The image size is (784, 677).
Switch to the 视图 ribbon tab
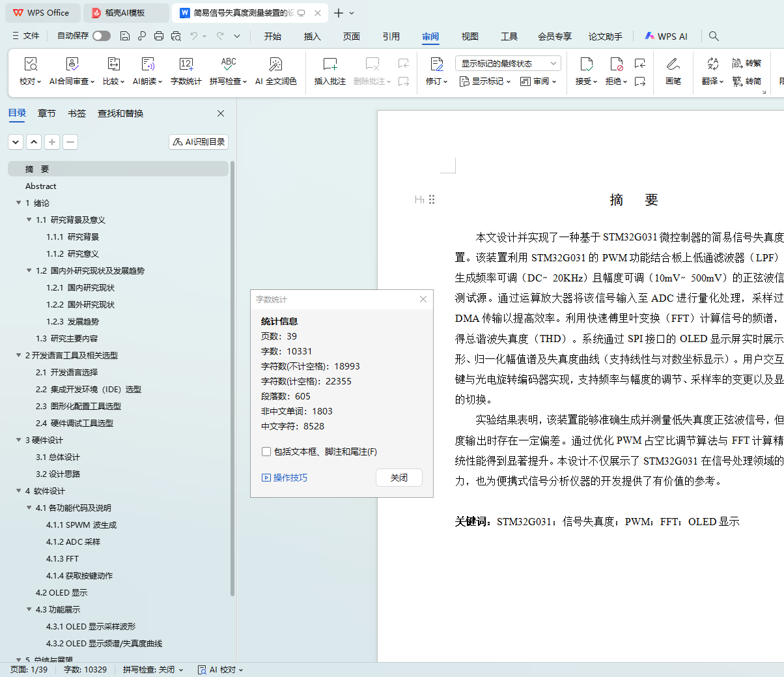point(469,36)
